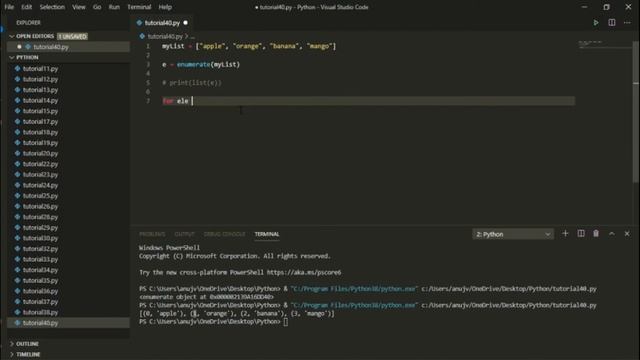
Task: Split the terminal panel
Action: pyautogui.click(x=581, y=233)
